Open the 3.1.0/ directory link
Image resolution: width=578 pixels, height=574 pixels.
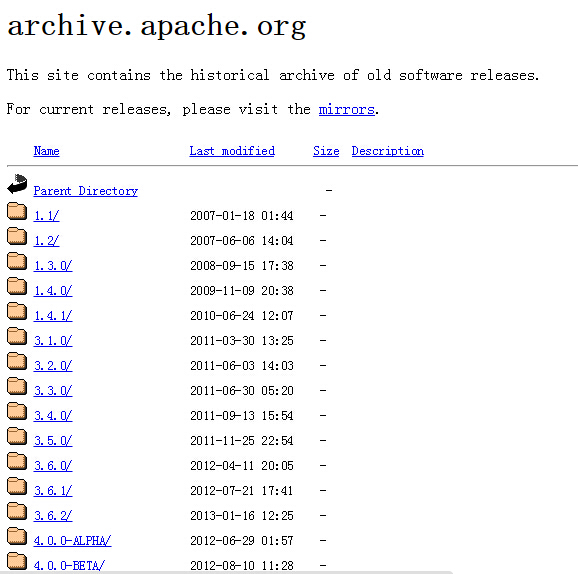53,341
